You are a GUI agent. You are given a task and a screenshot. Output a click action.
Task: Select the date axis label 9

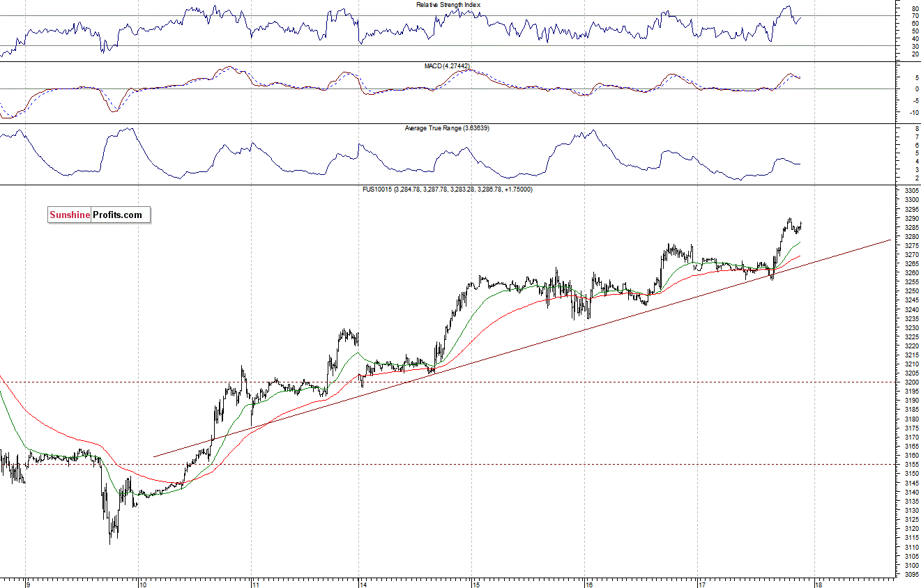point(26,585)
